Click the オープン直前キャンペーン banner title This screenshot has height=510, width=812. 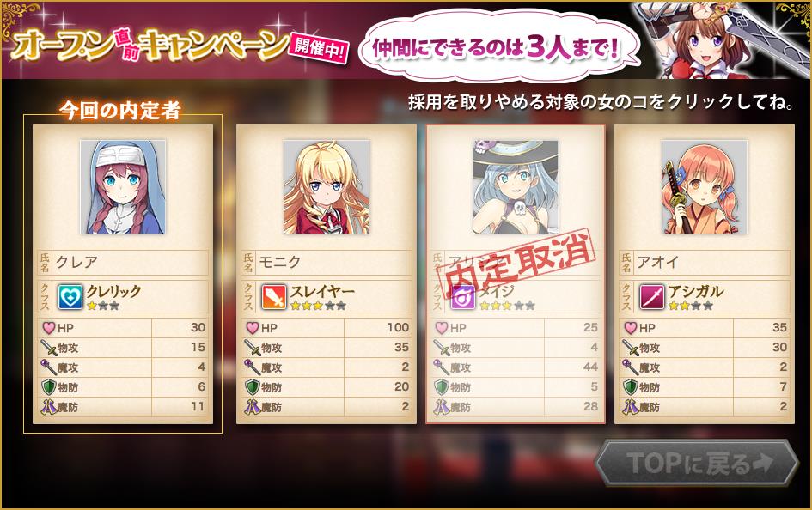tap(150, 46)
